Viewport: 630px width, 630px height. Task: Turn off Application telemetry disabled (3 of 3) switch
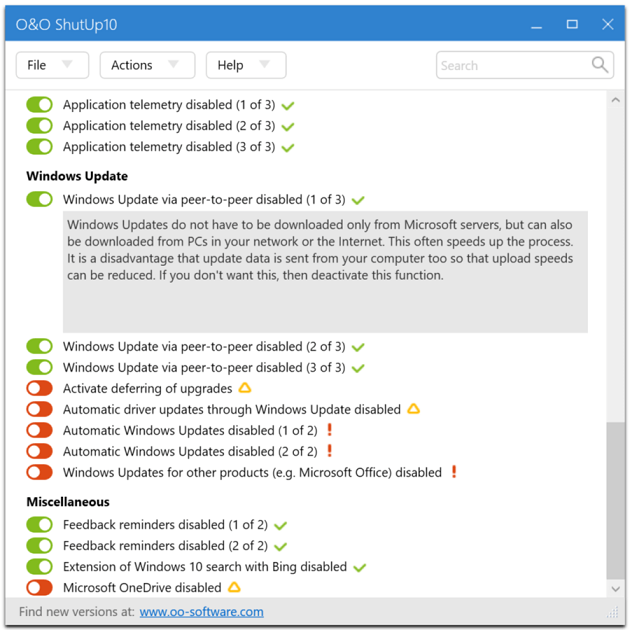click(39, 147)
